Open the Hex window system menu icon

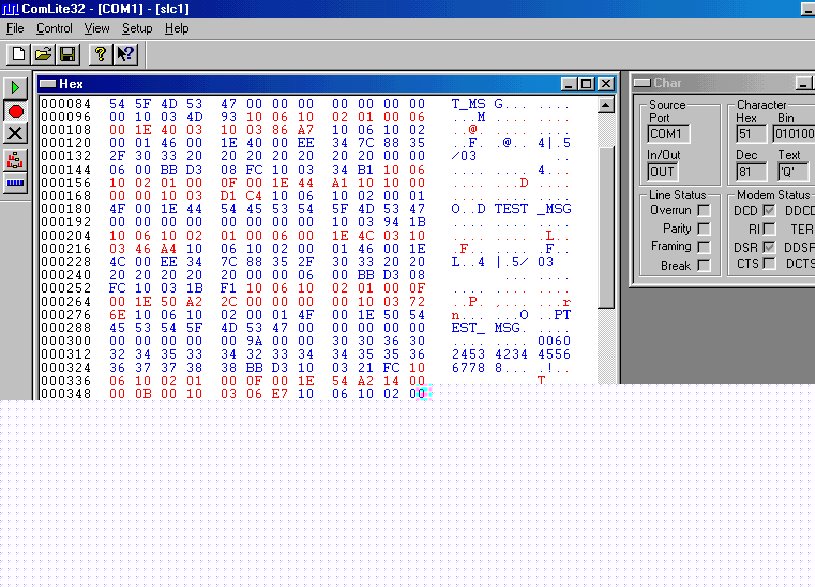point(48,84)
